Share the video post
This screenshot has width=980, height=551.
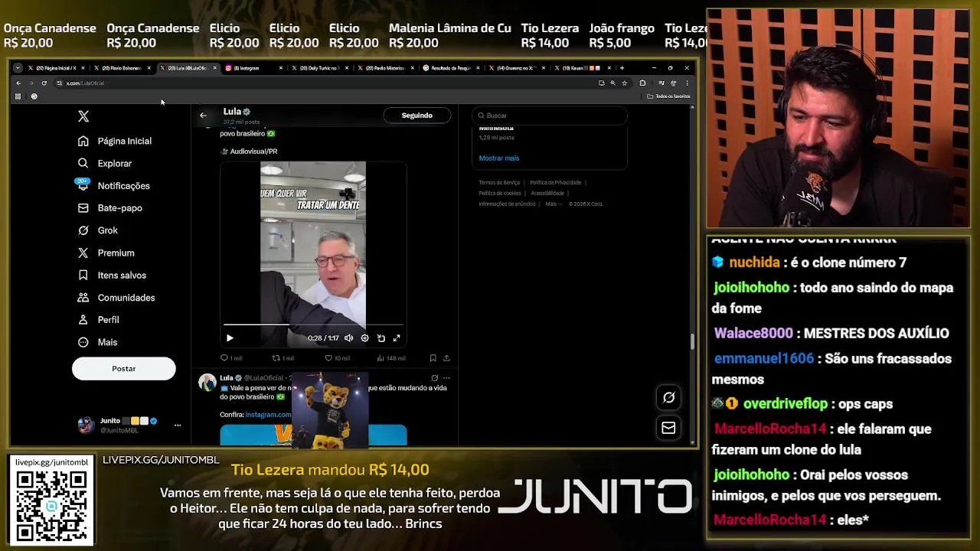[446, 358]
